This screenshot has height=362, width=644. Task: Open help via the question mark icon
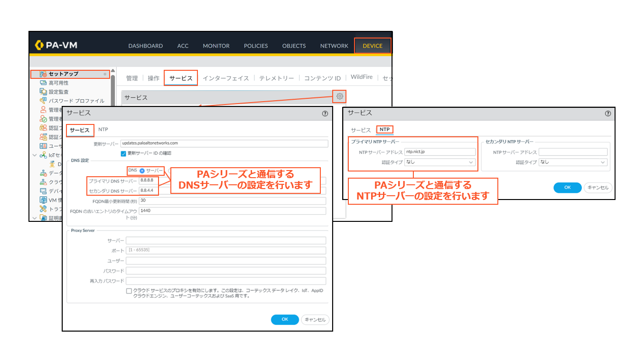(x=325, y=113)
